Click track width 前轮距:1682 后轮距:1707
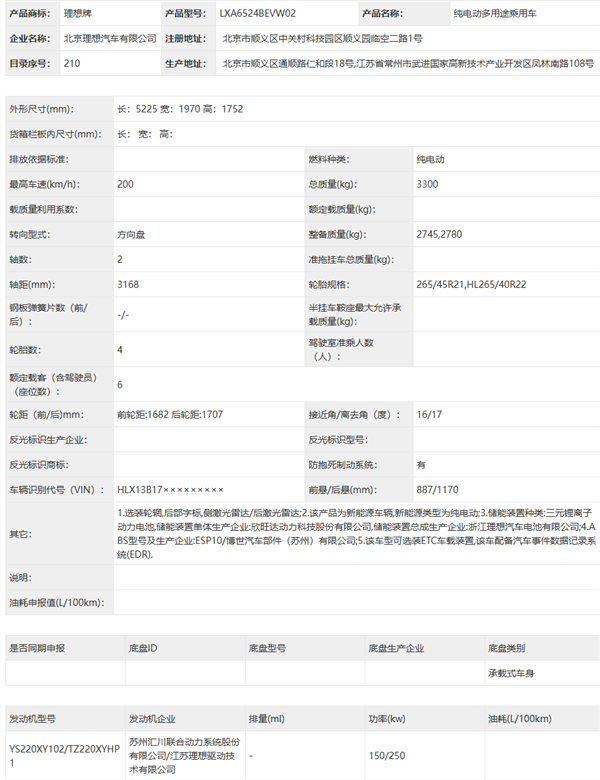The width and height of the screenshot is (600, 780). point(170,414)
